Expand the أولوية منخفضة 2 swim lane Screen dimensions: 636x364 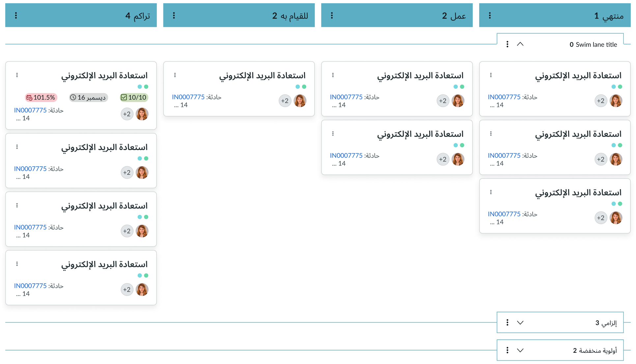520,350
